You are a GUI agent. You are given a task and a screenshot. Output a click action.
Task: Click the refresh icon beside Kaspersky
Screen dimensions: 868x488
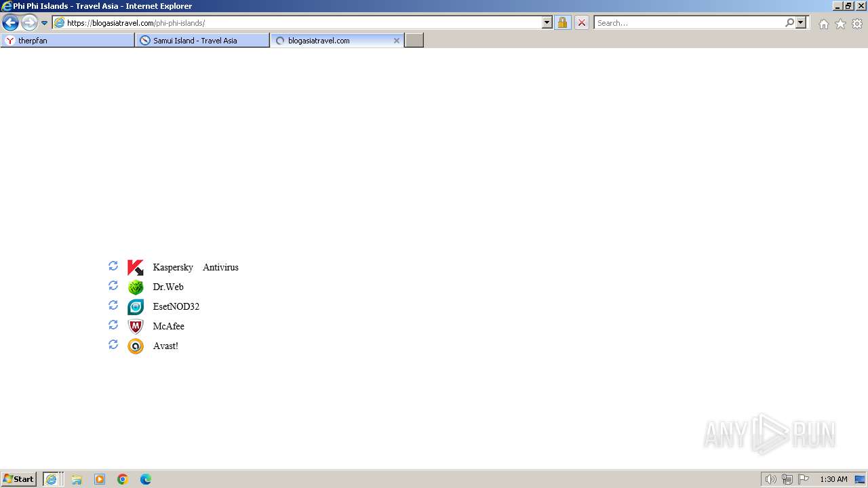[113, 266]
